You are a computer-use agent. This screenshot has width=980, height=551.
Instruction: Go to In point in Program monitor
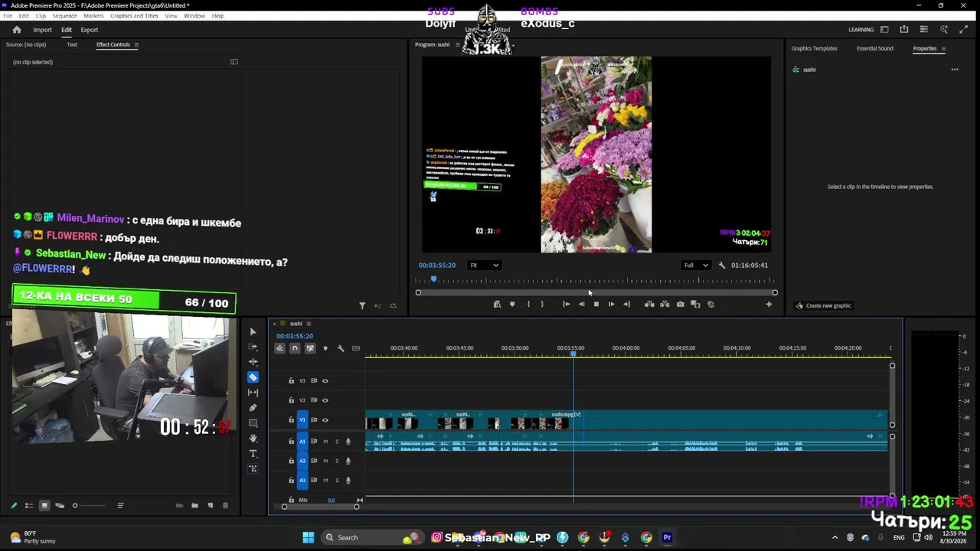pos(566,305)
